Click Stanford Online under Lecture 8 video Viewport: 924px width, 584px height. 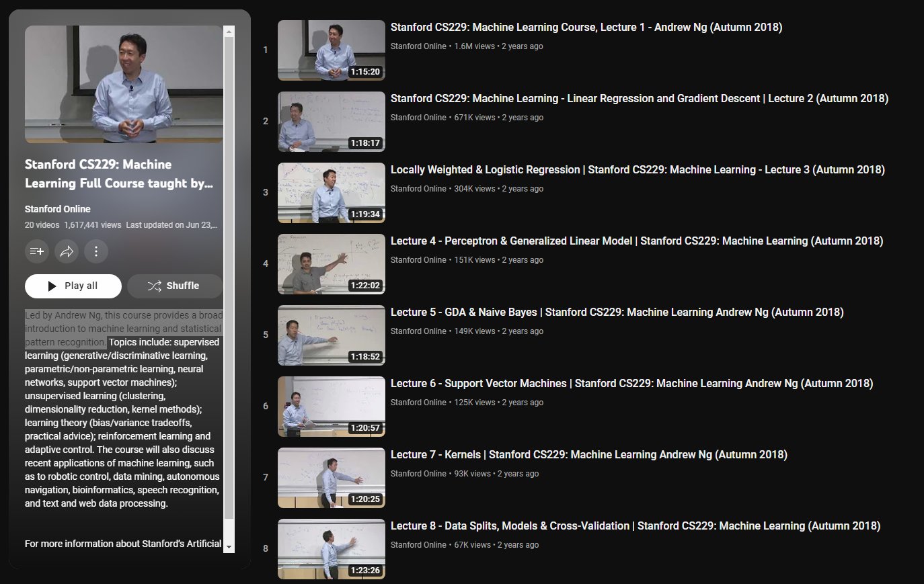click(x=418, y=545)
